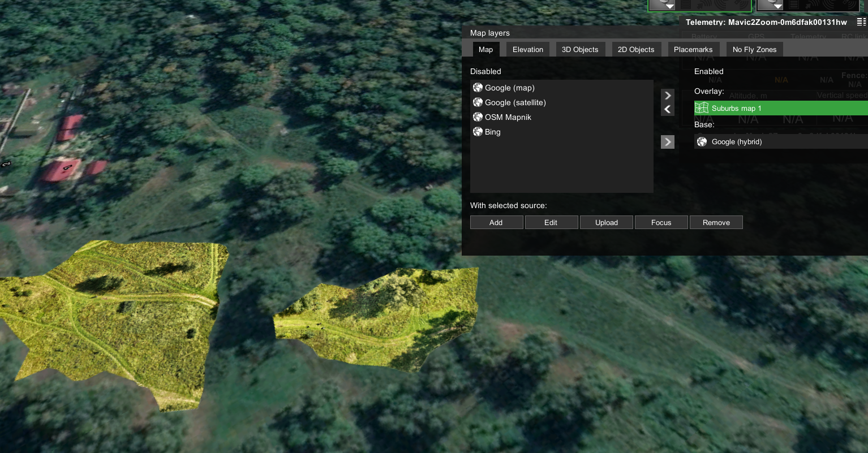The width and height of the screenshot is (868, 453).
Task: Click the globe icon beside Bing
Action: click(478, 132)
